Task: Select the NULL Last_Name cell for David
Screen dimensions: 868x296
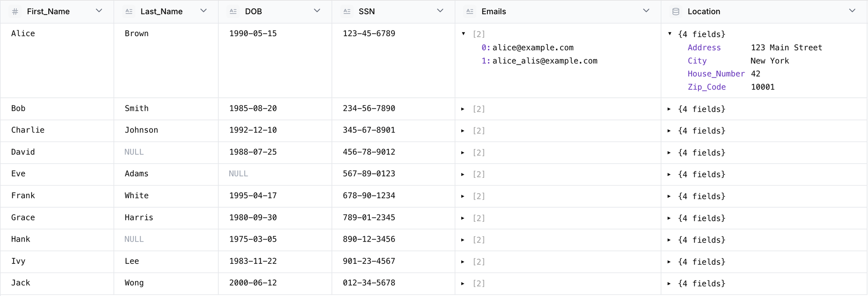Action: [x=134, y=152]
